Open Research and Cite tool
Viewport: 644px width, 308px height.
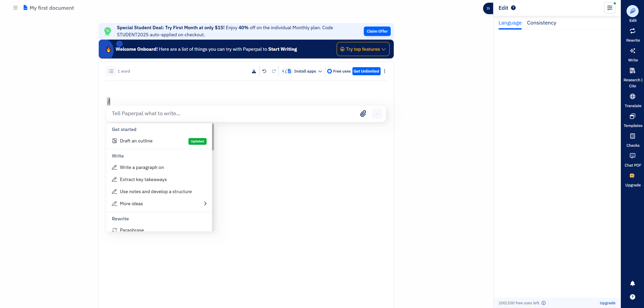pos(633,78)
